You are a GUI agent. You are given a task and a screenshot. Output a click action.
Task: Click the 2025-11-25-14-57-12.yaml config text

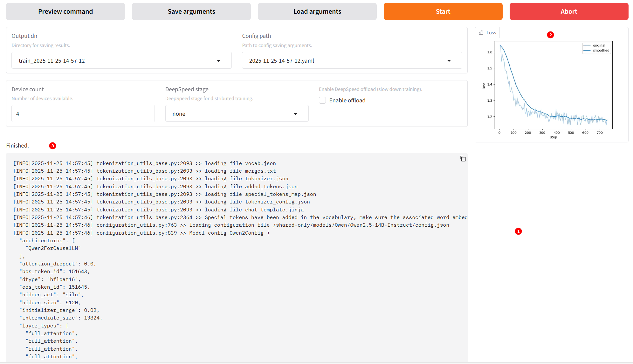tap(281, 61)
